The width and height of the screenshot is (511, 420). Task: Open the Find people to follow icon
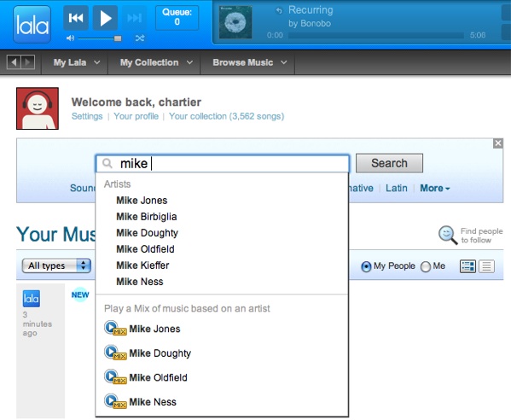click(x=448, y=235)
